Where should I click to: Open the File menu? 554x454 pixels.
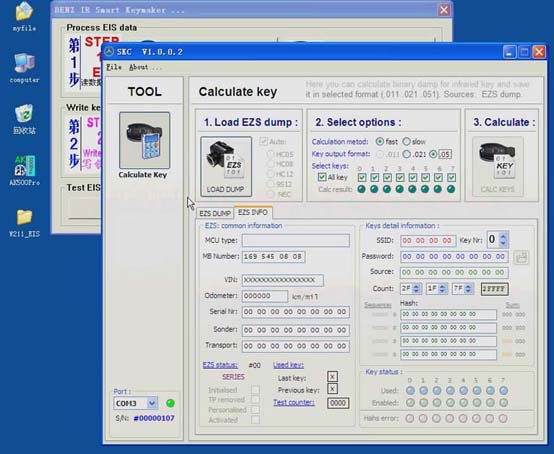click(x=114, y=67)
